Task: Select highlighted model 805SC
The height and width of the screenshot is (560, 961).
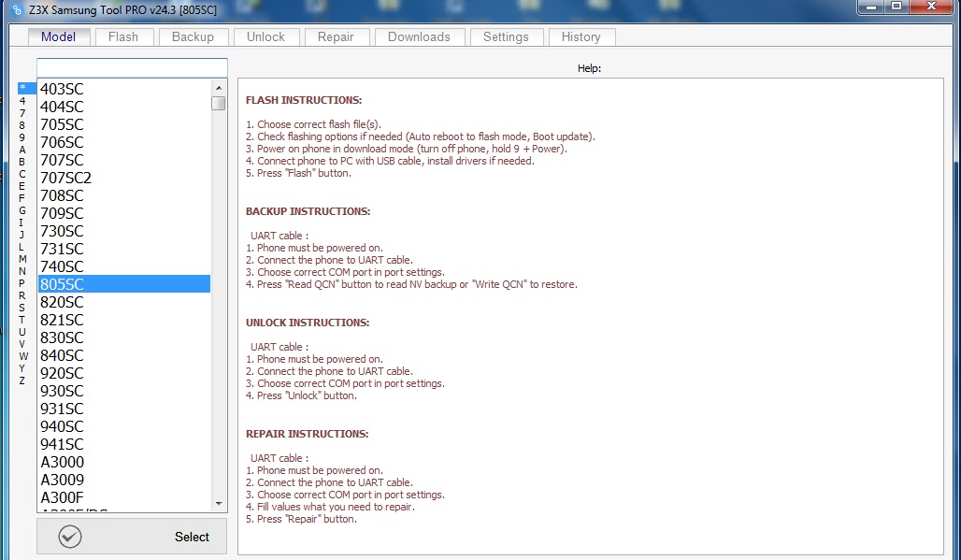Action: 123,284
